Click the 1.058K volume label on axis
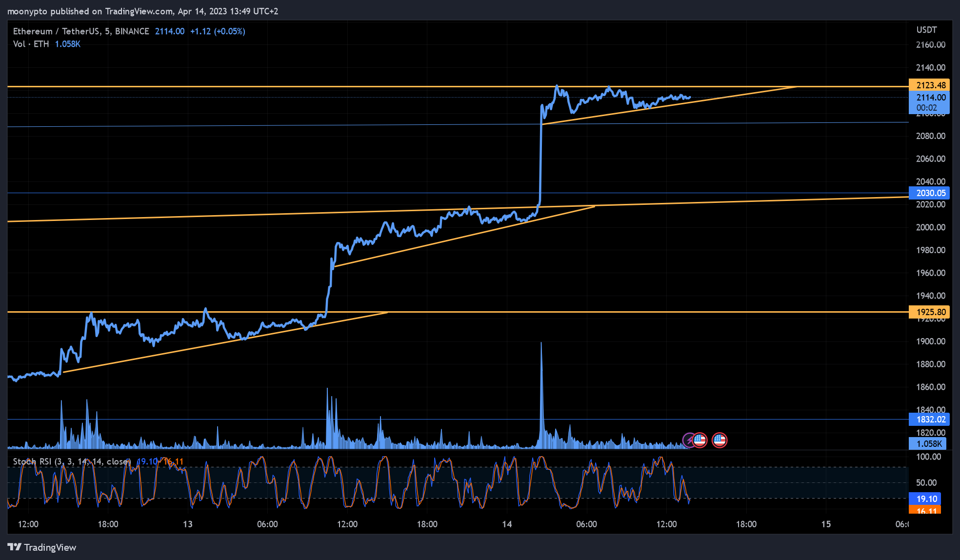The height and width of the screenshot is (560, 960). tap(928, 444)
